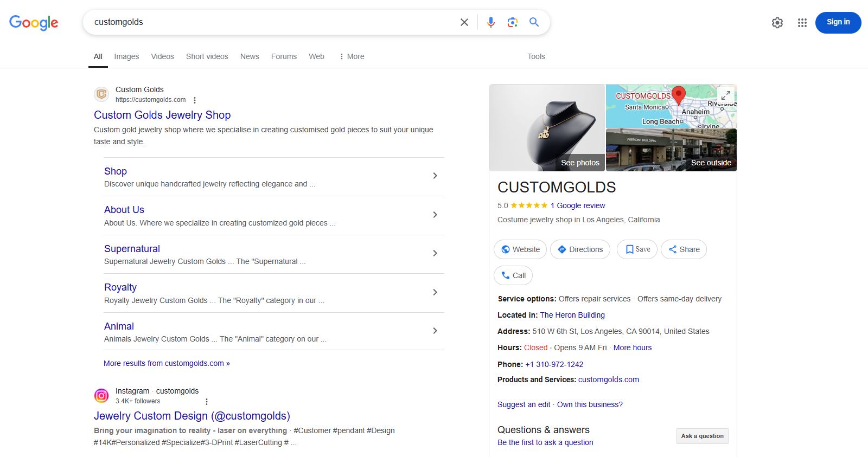
Task: Open the Tools options
Action: 536,56
